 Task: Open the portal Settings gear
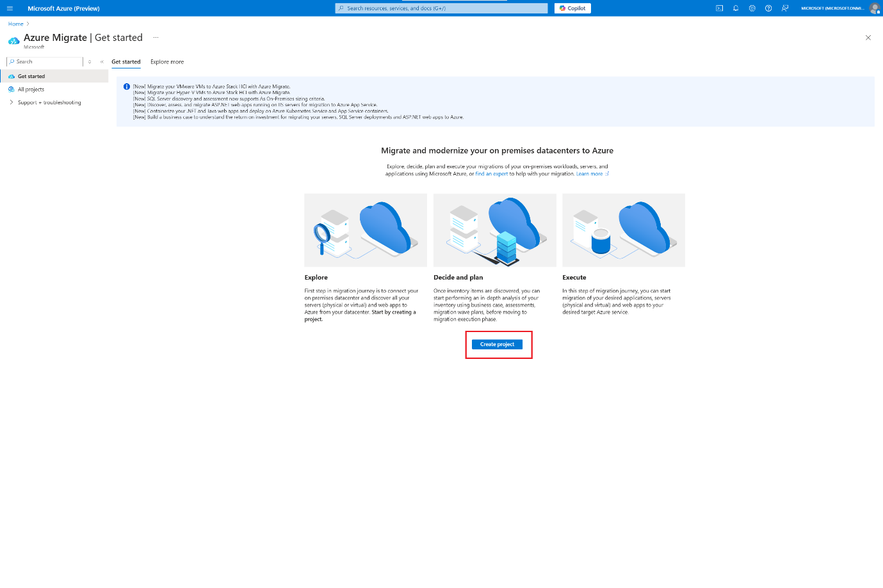pyautogui.click(x=752, y=8)
